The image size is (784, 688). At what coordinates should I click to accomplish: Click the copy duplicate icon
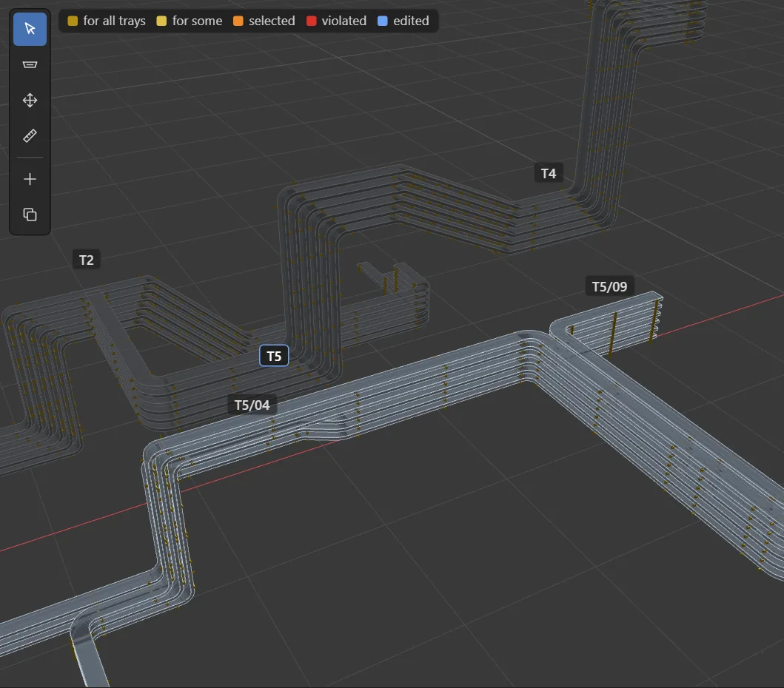click(30, 215)
